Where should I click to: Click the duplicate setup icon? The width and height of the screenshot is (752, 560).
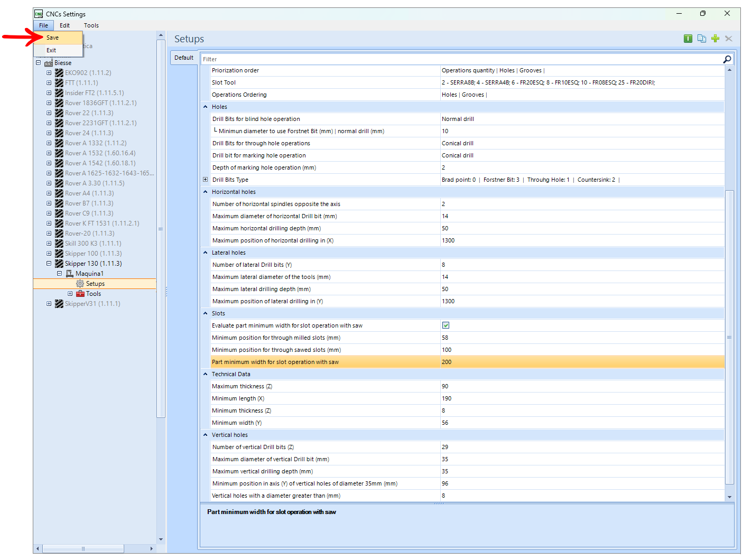702,39
